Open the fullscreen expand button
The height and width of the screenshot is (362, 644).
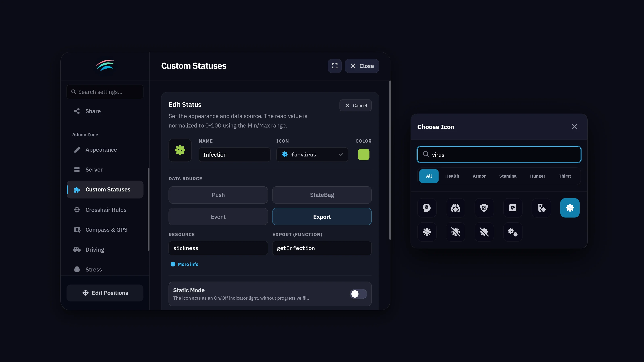[x=334, y=66]
